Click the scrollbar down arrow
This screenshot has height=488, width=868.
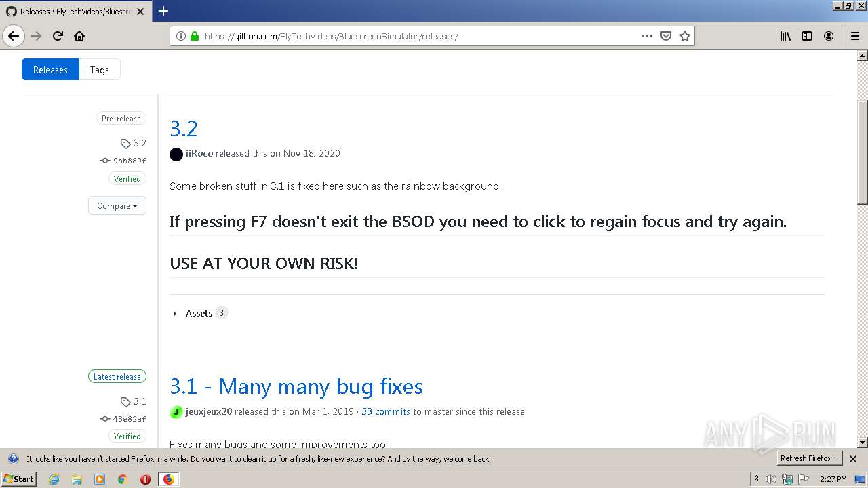point(863,443)
